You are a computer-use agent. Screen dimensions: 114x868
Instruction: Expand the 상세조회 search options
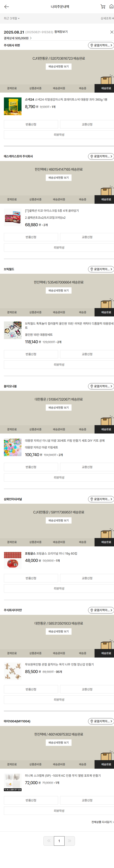107,19
